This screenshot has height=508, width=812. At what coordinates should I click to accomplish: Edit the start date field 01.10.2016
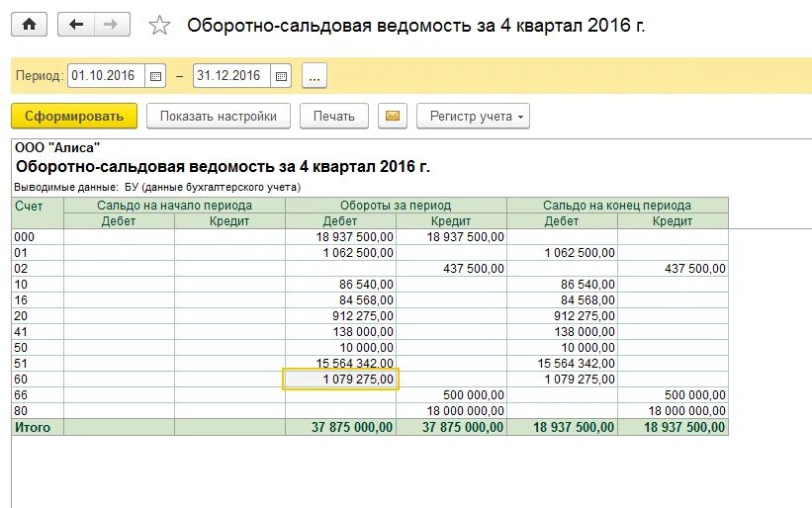(106, 76)
